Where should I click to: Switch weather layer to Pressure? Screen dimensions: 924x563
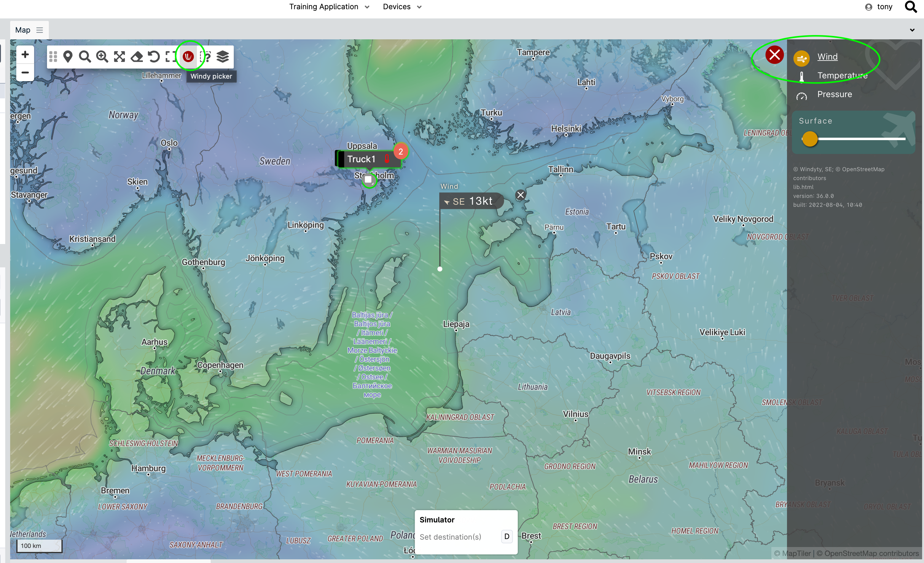coord(834,94)
